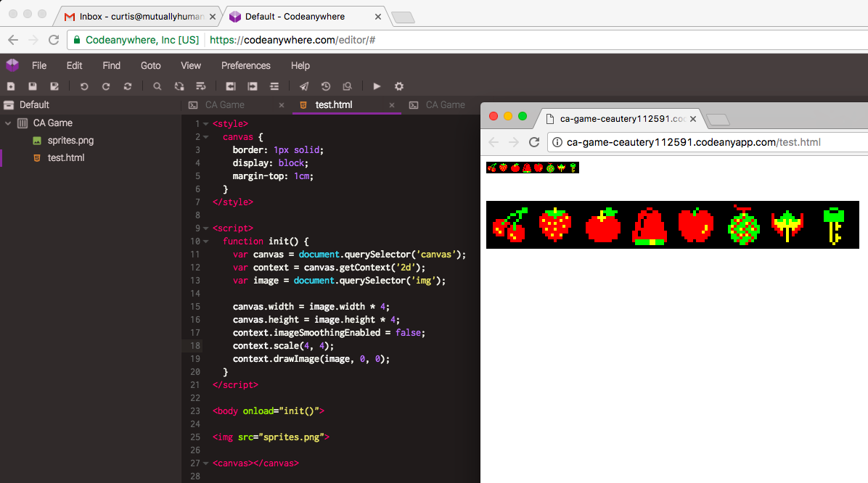Open the Preferences menu
Image resolution: width=868 pixels, height=483 pixels.
(x=245, y=65)
